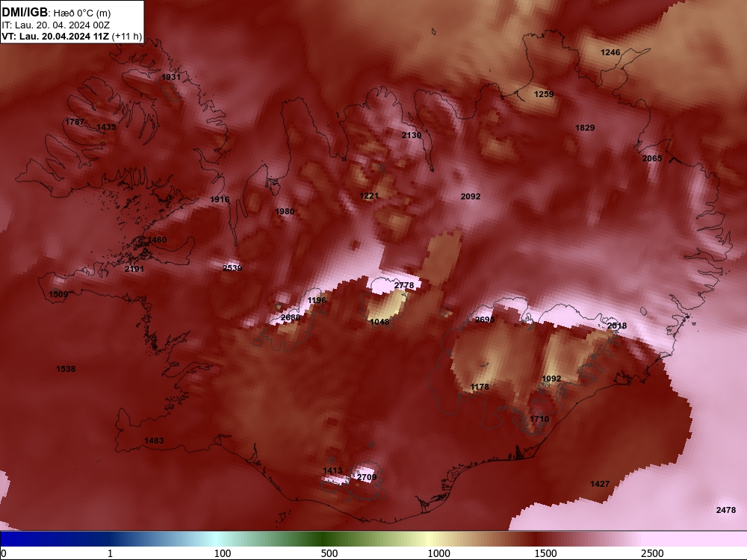The height and width of the screenshot is (560, 747).
Task: Click the map value 2092
Action: (x=471, y=196)
